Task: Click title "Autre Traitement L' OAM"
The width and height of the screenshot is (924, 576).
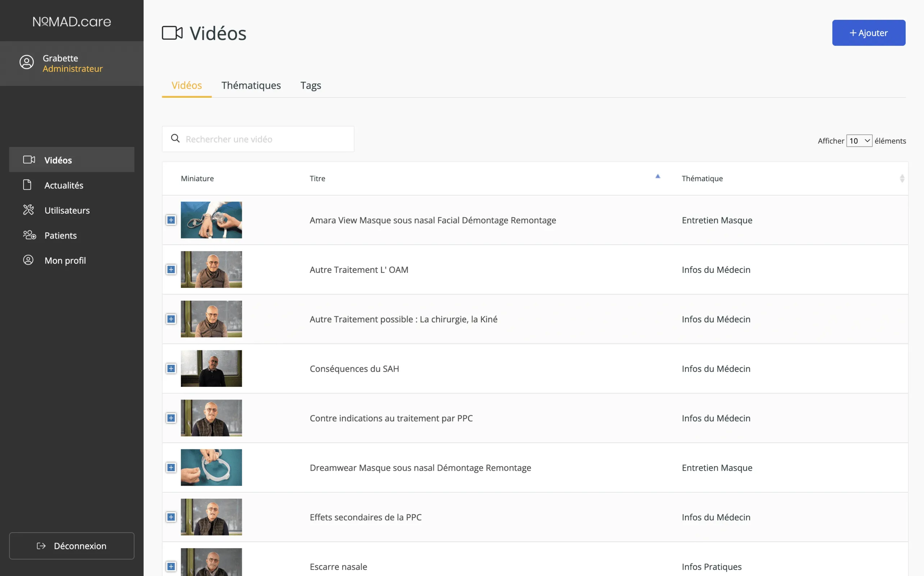Action: (359, 270)
